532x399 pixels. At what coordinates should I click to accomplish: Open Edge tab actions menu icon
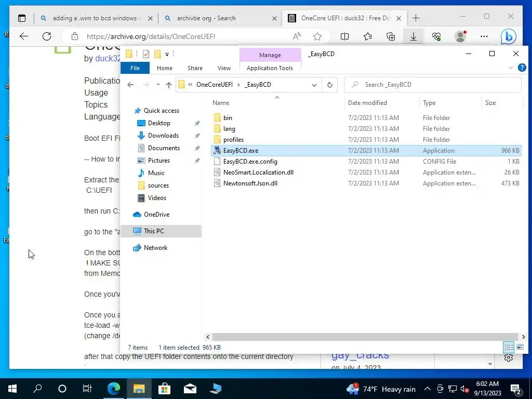point(22,18)
